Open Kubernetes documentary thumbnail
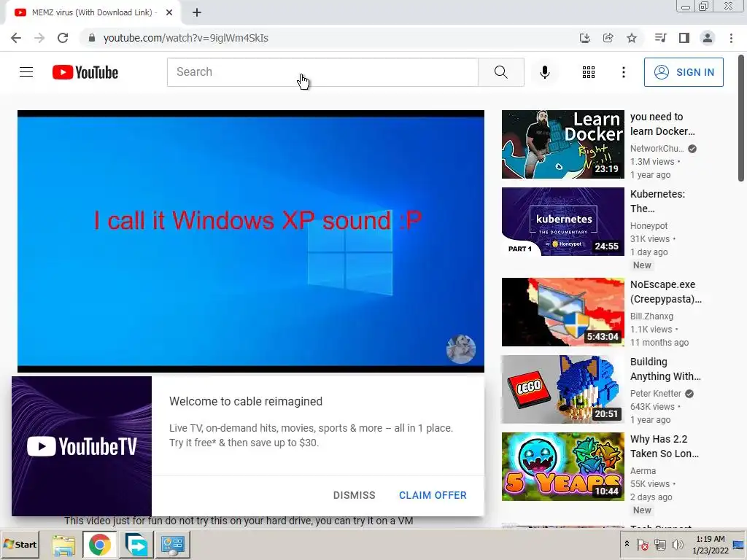Screen dimensions: 747x560 (562, 222)
